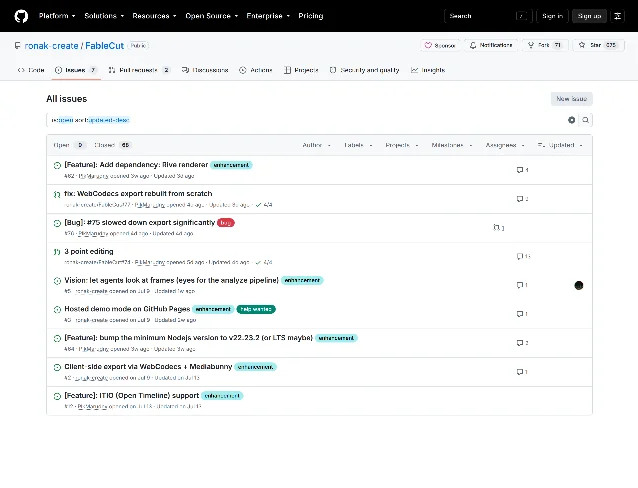This screenshot has height=488, width=638.
Task: Open issue Add dependency: Rive renderer
Action: click(136, 165)
